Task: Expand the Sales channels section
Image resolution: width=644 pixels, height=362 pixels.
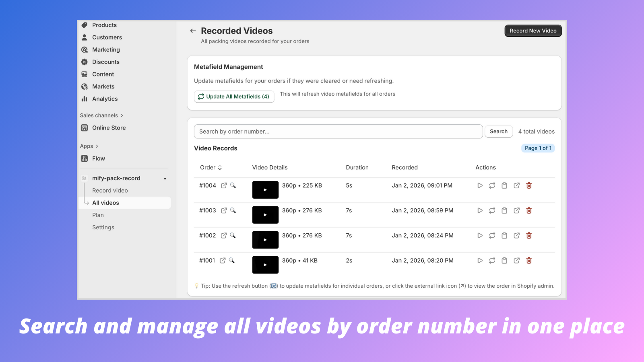Action: point(101,115)
